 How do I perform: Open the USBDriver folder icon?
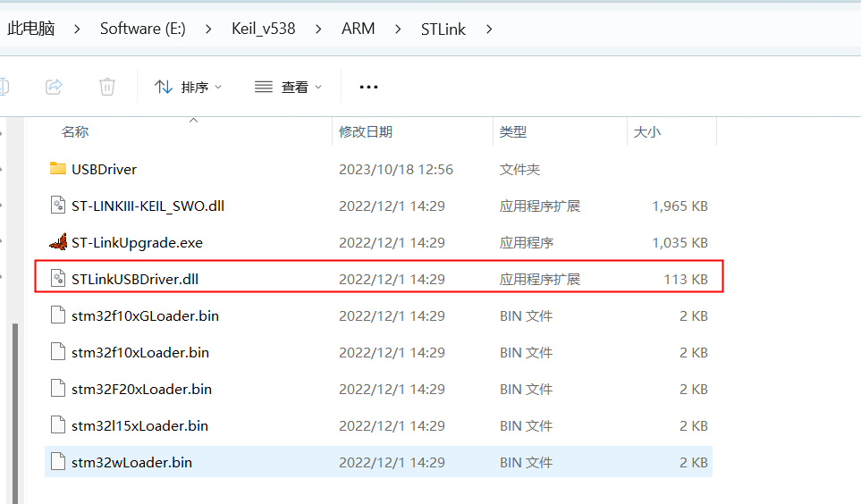tap(58, 169)
